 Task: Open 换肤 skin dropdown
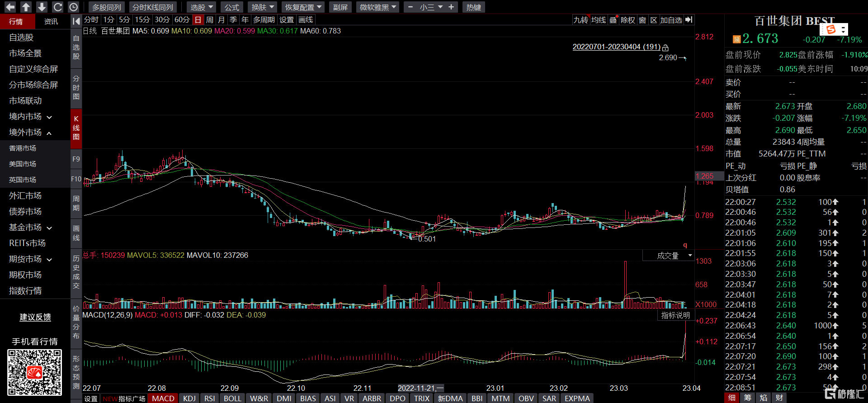pyautogui.click(x=263, y=7)
